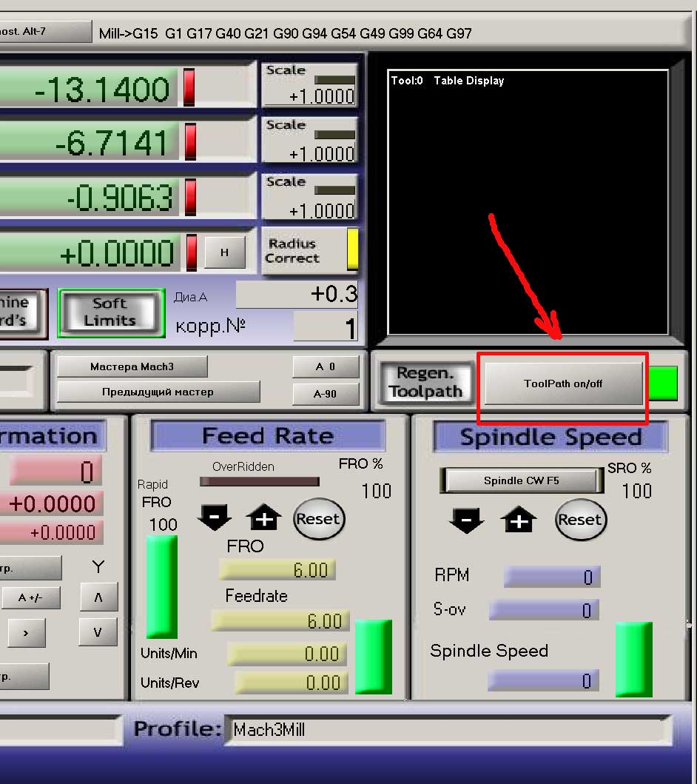
Task: Click the Rapid FRO green bar
Action: coord(161,586)
